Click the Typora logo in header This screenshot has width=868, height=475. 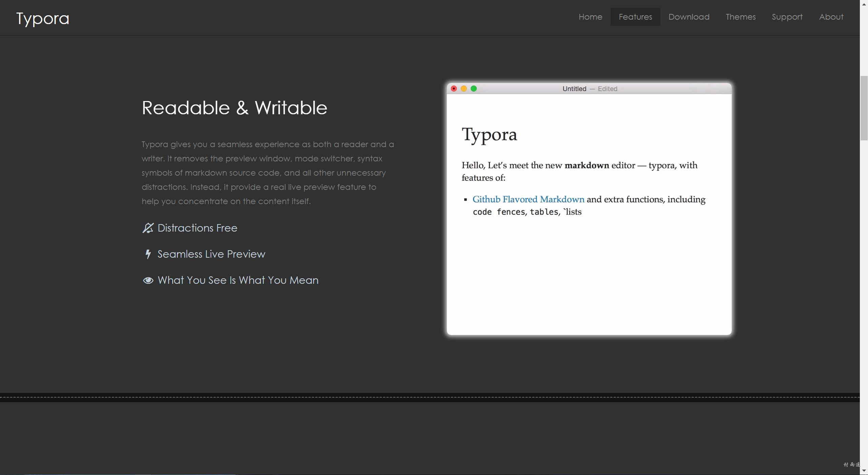coord(43,18)
